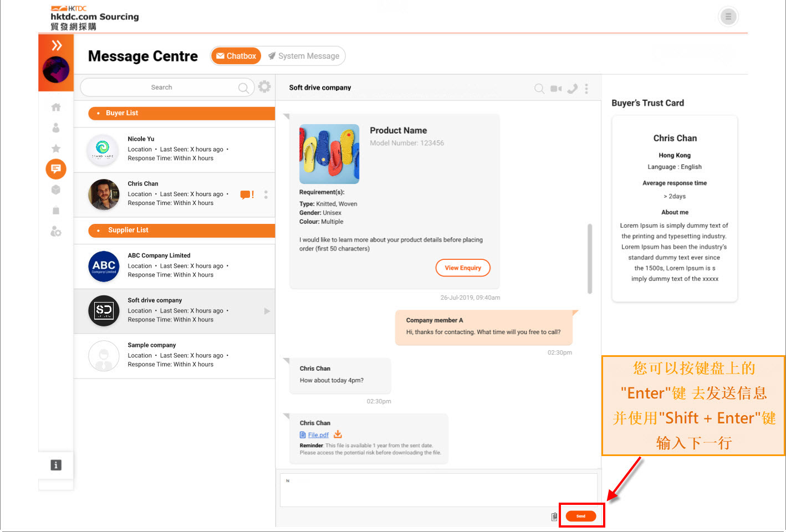
Task: Click the View Enquiry button
Action: point(463,268)
